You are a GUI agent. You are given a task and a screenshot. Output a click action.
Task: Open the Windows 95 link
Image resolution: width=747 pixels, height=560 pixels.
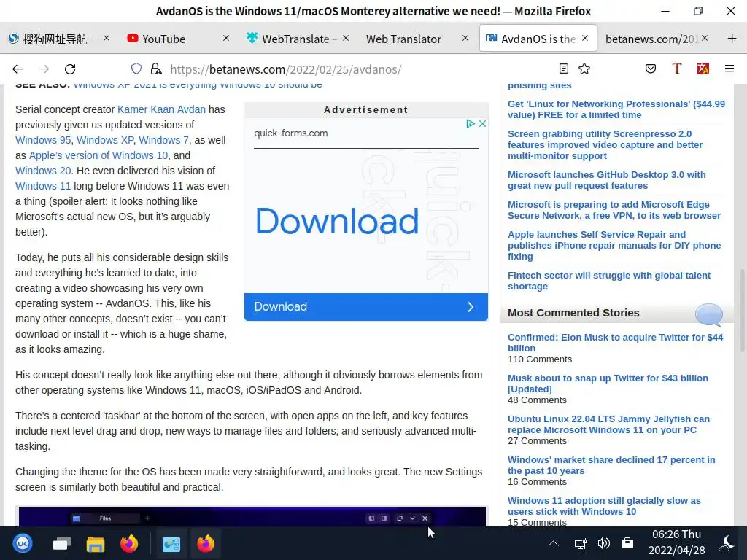click(x=43, y=140)
